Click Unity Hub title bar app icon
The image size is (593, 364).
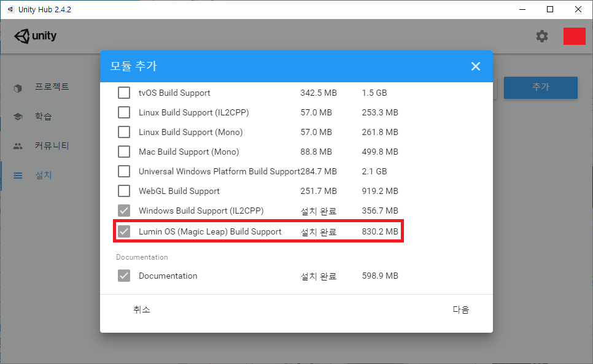[x=10, y=9]
